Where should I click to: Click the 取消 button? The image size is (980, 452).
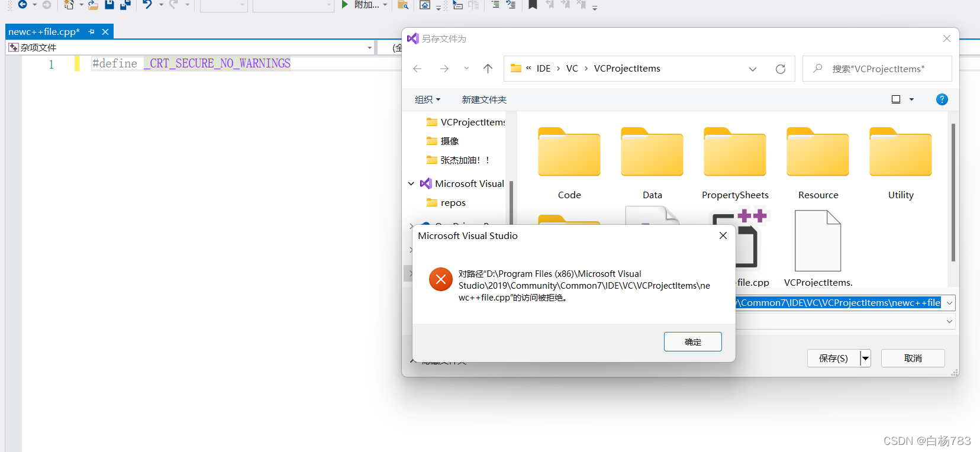tap(913, 358)
